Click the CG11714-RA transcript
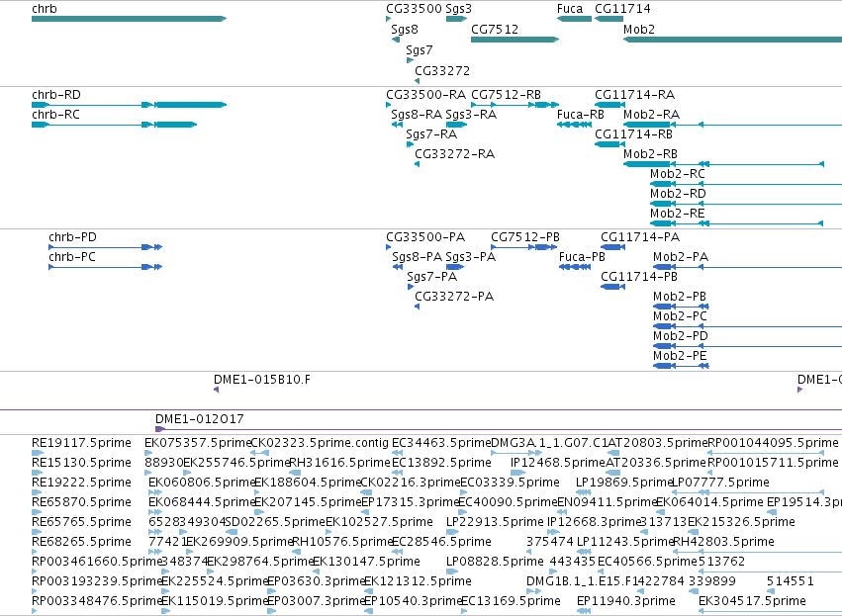The image size is (842, 616). click(608, 105)
